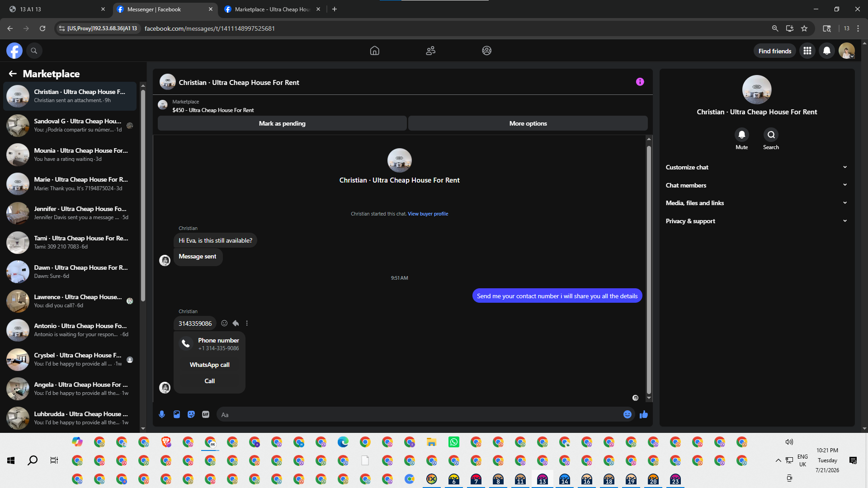Image resolution: width=868 pixels, height=488 pixels.
Task: Click the Call button in phone card
Action: [209, 381]
